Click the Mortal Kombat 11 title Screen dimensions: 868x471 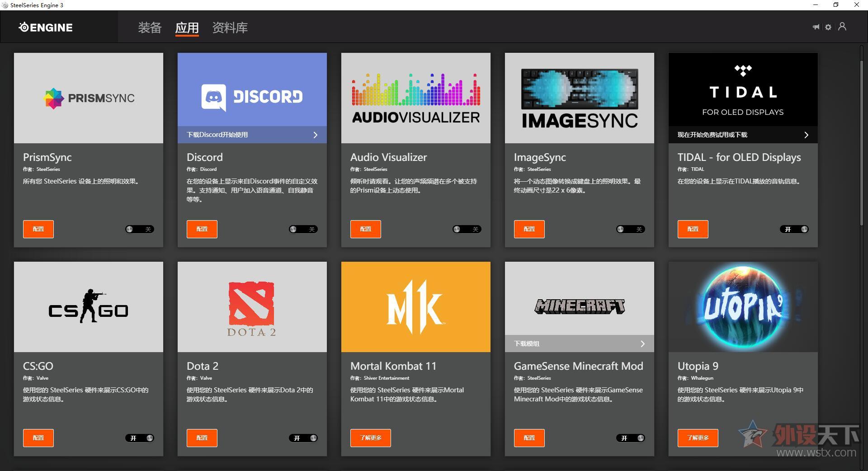393,366
